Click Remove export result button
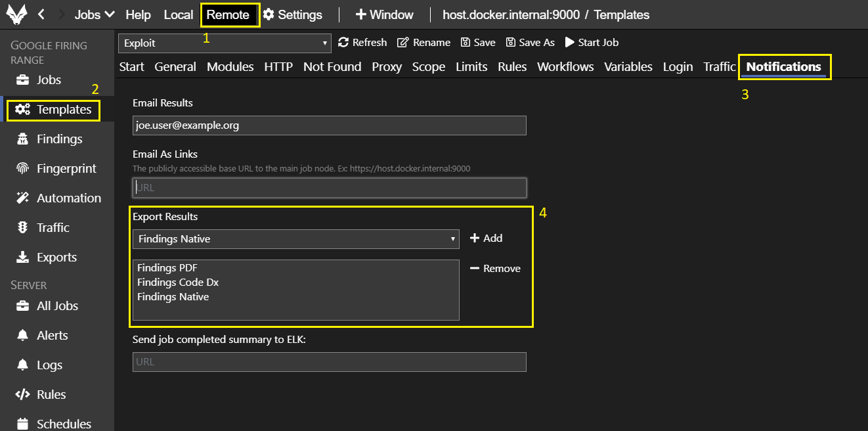This screenshot has height=431, width=868. point(495,268)
